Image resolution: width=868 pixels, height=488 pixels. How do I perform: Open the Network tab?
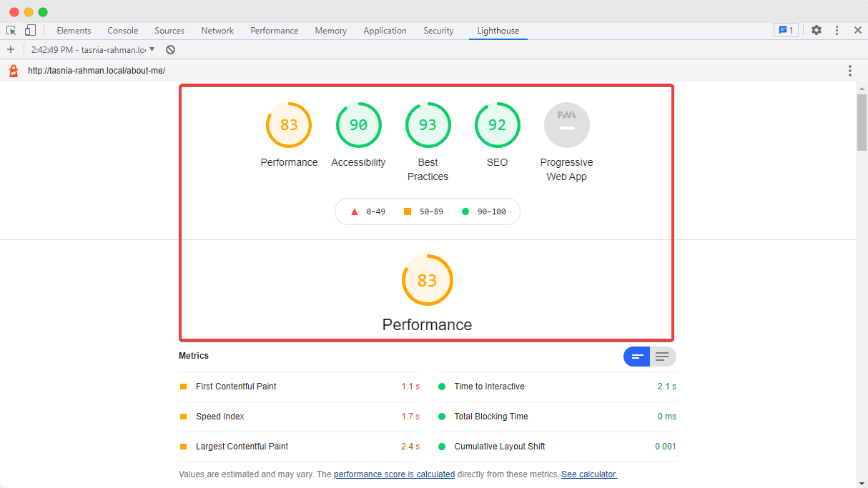(x=217, y=31)
